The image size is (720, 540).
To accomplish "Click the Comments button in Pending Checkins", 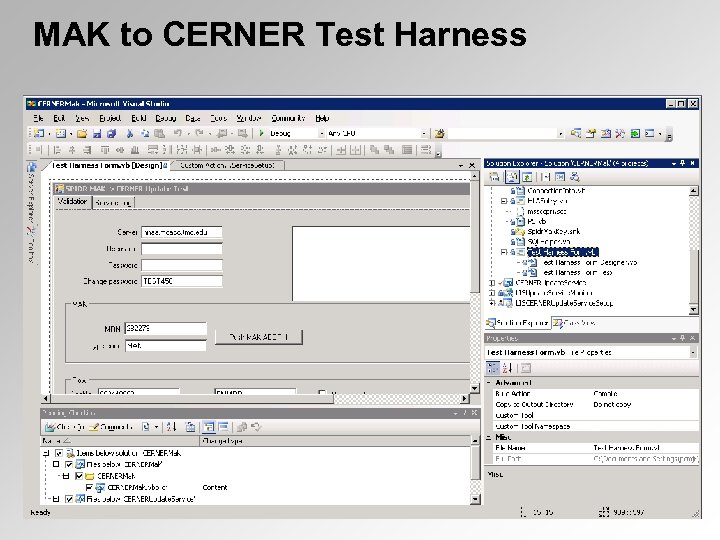I will 111,427.
